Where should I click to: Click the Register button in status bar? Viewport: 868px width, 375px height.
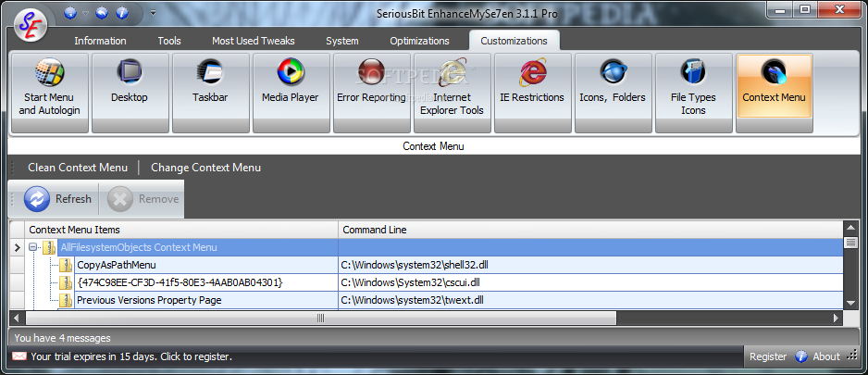(768, 356)
